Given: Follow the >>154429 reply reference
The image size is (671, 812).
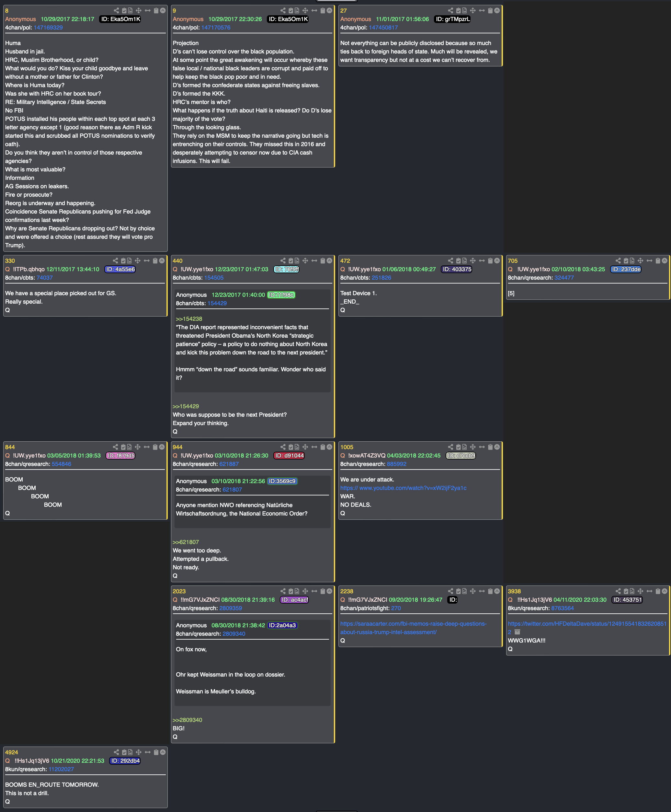Looking at the screenshot, I should pyautogui.click(x=186, y=406).
